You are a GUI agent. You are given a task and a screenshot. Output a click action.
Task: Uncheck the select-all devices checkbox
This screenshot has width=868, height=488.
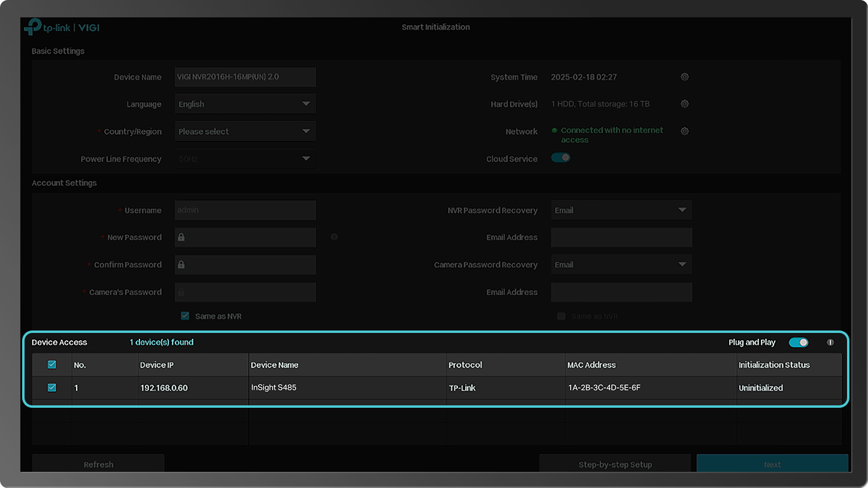click(x=52, y=365)
